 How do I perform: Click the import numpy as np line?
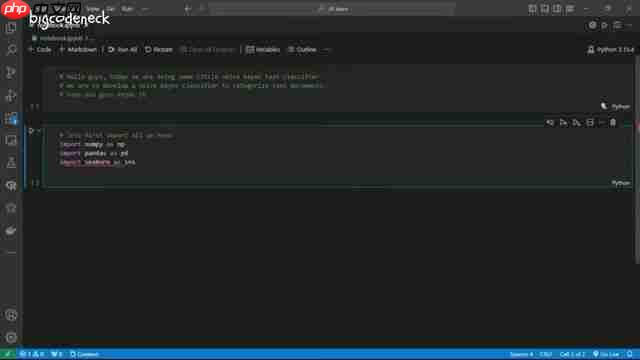92,144
